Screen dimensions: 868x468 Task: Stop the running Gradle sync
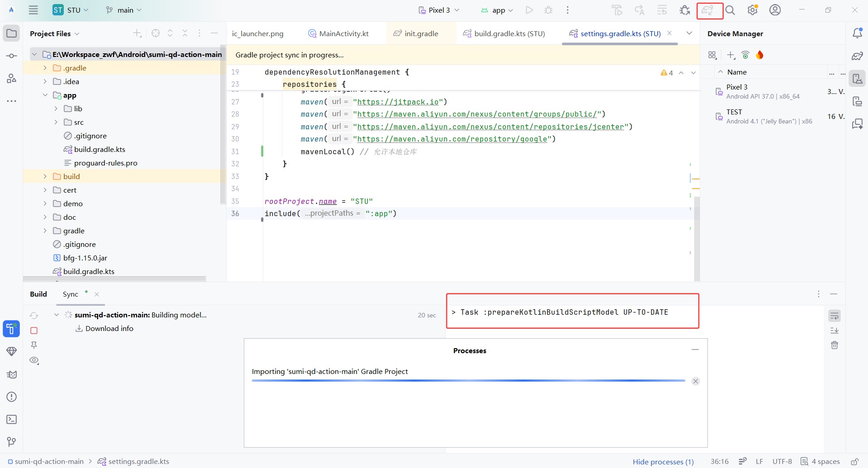click(x=34, y=331)
